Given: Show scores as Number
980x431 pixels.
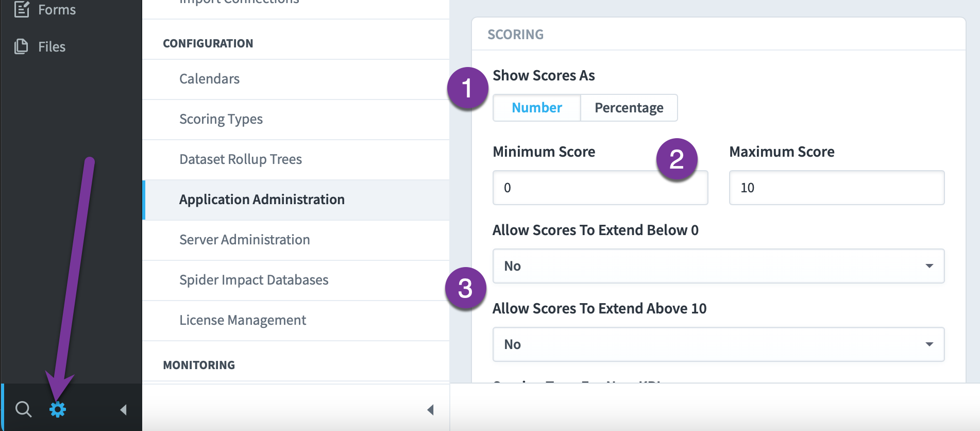Looking at the screenshot, I should click(537, 108).
